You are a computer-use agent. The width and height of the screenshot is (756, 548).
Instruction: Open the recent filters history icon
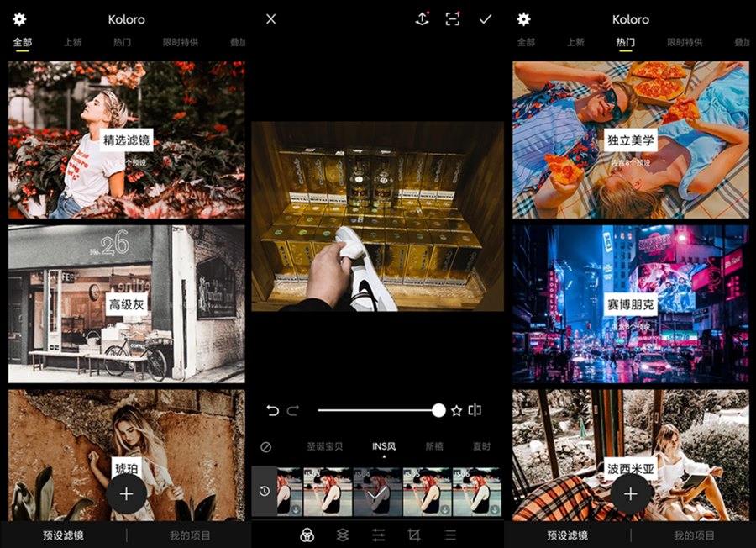pyautogui.click(x=264, y=491)
